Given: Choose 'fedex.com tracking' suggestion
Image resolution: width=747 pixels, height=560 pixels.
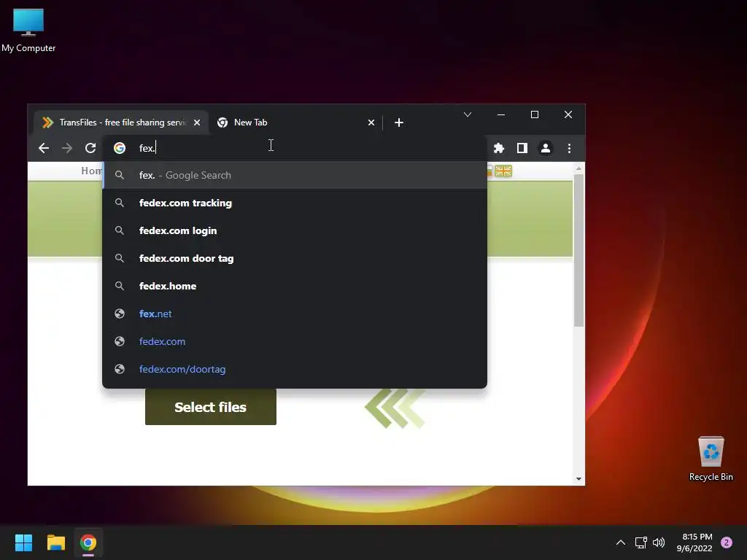Looking at the screenshot, I should pyautogui.click(x=295, y=203).
